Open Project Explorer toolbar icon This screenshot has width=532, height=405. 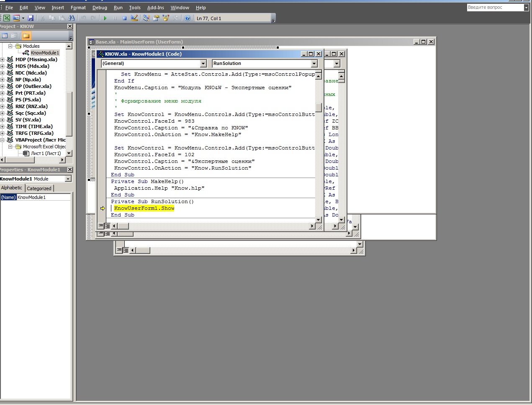coord(146,18)
